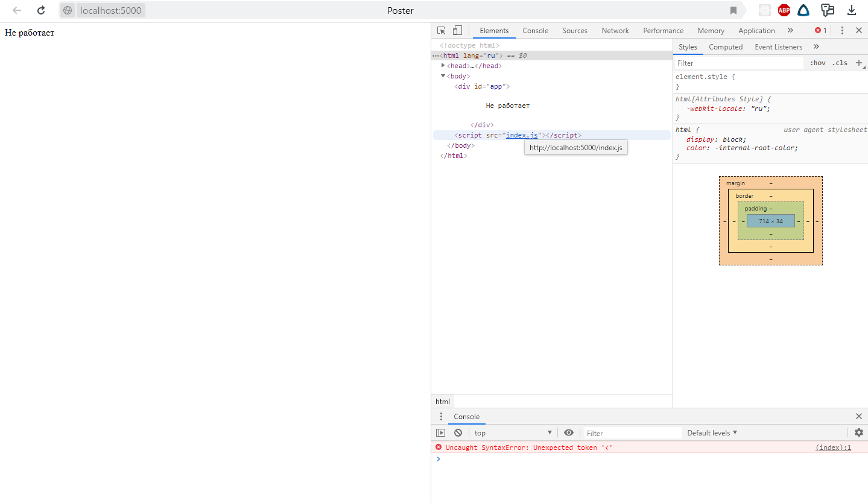The image size is (868, 503).
Task: Close the console drawer
Action: 859,417
